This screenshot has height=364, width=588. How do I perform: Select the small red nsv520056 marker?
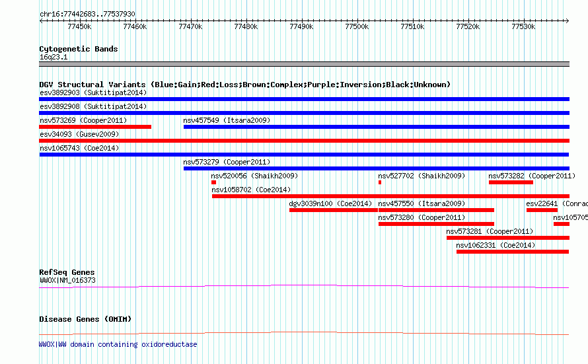click(214, 182)
